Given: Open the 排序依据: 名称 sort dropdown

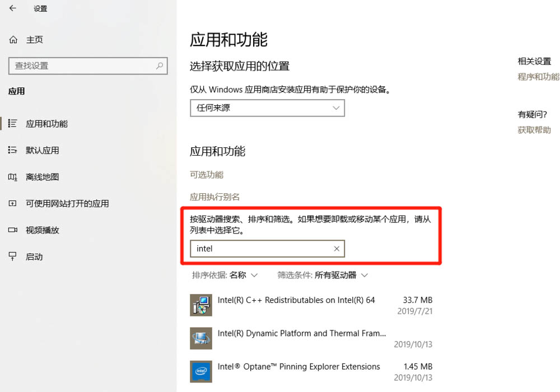Looking at the screenshot, I should 225,275.
